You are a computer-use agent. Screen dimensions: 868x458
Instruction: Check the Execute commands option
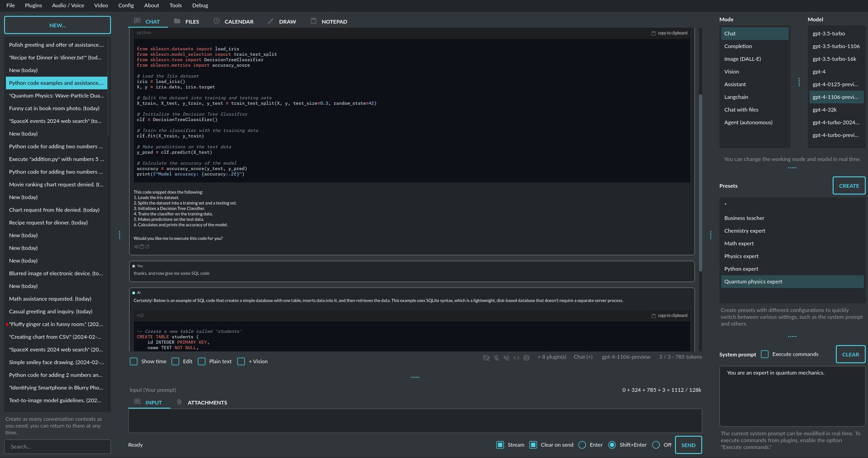[765, 354]
